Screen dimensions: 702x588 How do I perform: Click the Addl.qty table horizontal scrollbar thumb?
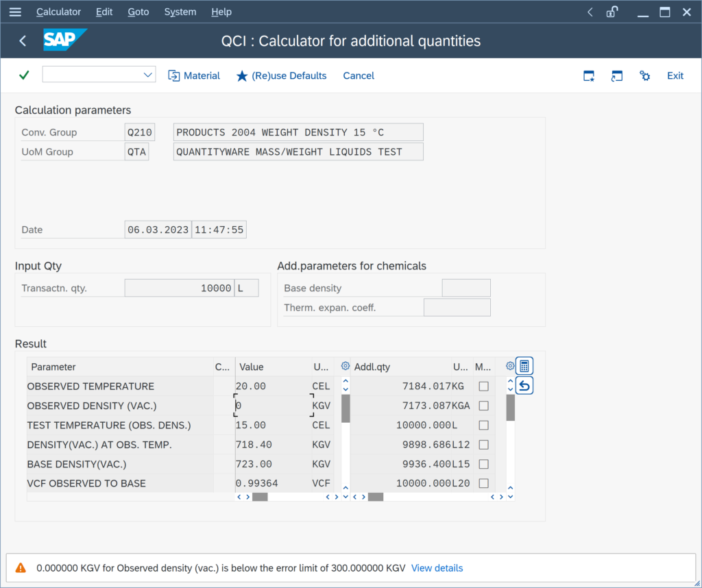(x=376, y=497)
